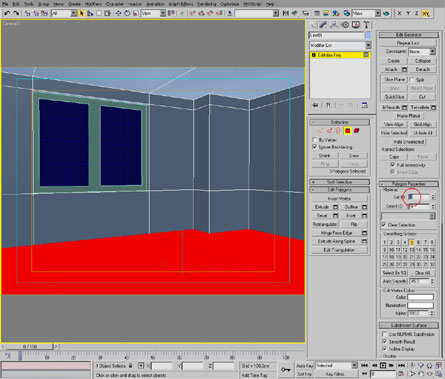This screenshot has width=445, height=379.
Task: Toggle Isoline Display checkbox
Action: point(384,349)
